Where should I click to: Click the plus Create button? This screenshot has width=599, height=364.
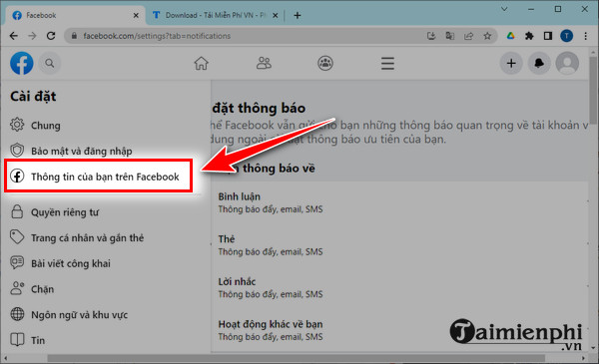point(511,64)
